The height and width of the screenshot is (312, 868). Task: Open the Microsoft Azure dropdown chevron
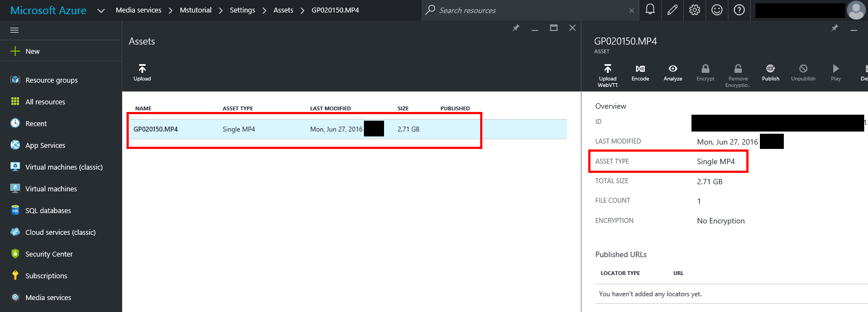point(101,10)
